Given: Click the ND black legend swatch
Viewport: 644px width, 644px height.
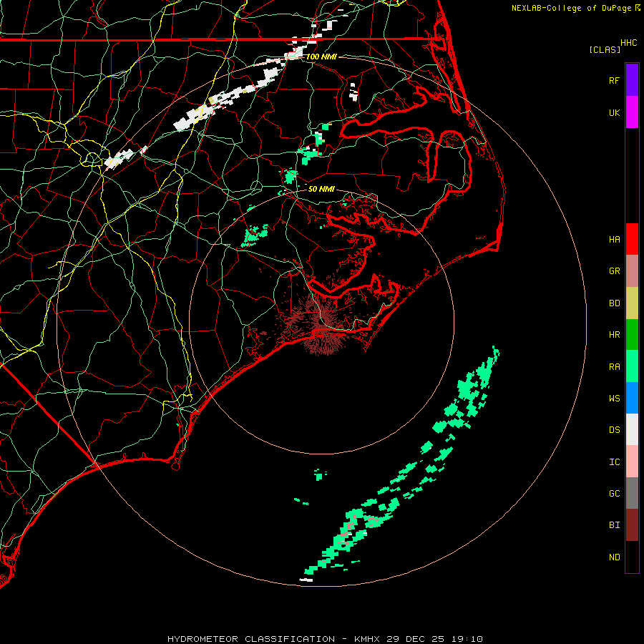Looking at the screenshot, I should 632,557.
